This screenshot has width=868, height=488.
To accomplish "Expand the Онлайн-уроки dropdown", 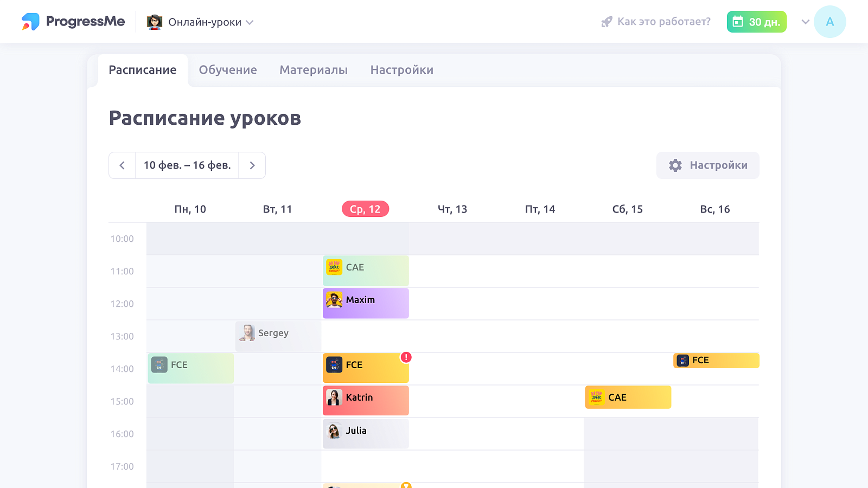I will [x=250, y=23].
